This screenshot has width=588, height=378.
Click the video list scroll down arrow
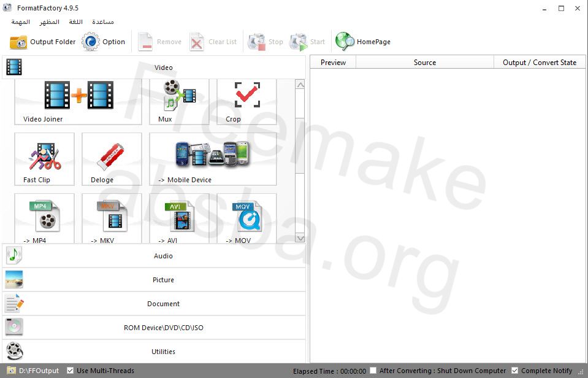click(x=300, y=238)
